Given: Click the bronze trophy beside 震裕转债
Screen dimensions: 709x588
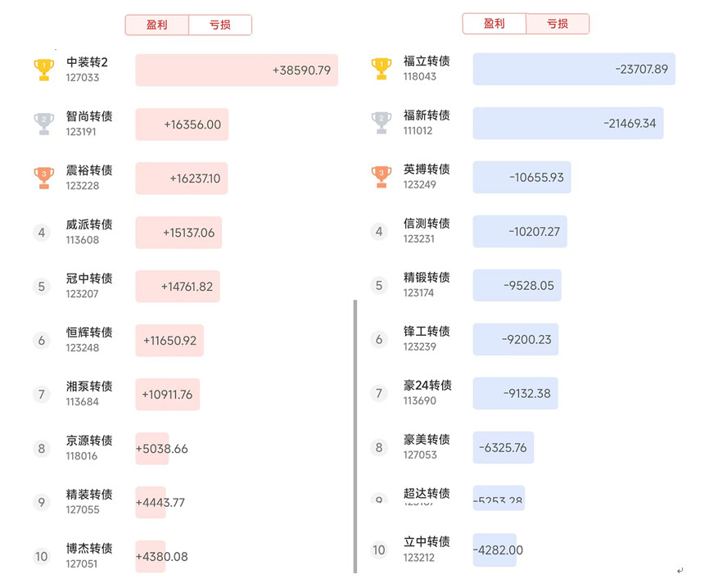Looking at the screenshot, I should tap(43, 178).
